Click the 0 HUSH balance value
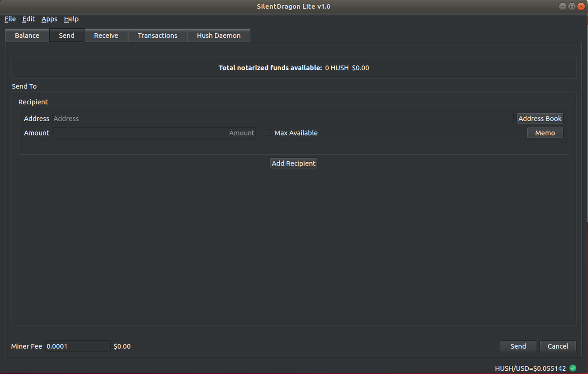 (337, 68)
